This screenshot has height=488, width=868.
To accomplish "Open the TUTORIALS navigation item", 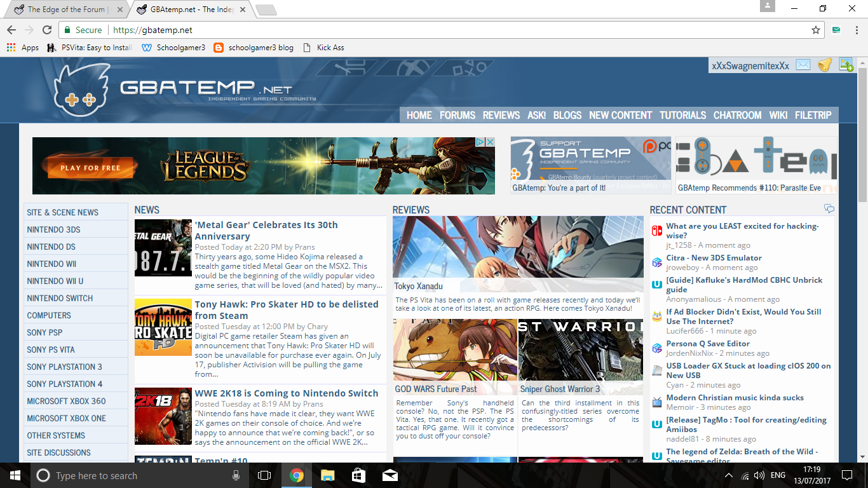I will coord(683,115).
